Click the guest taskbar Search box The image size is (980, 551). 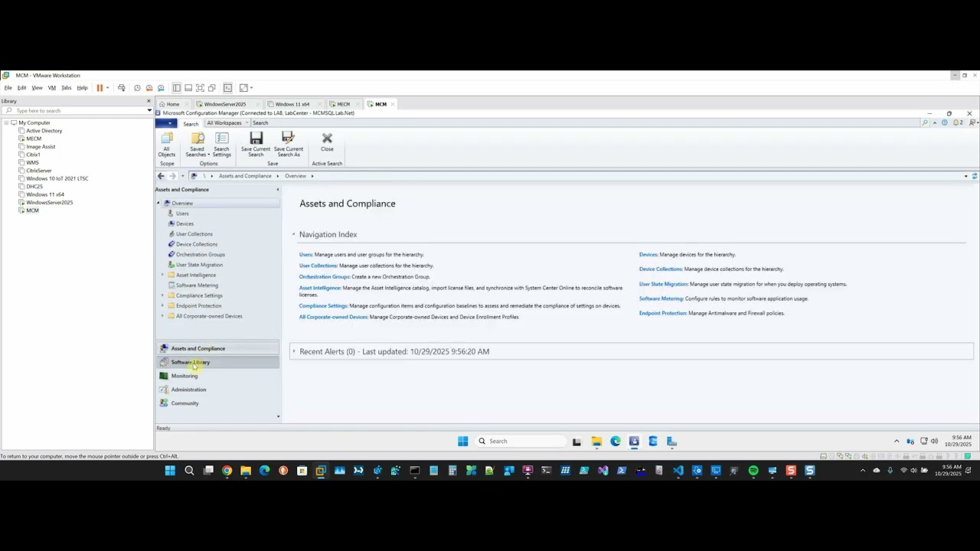pyautogui.click(x=521, y=441)
